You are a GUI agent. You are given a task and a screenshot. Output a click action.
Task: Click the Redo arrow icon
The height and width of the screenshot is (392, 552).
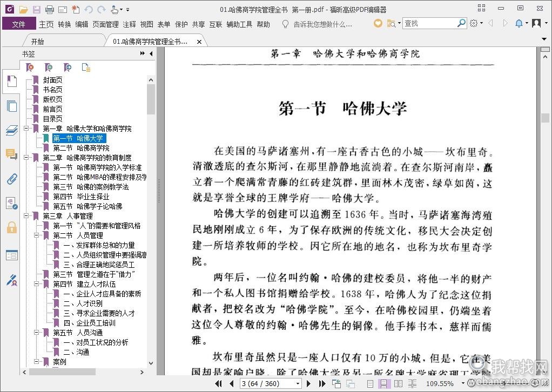click(102, 10)
